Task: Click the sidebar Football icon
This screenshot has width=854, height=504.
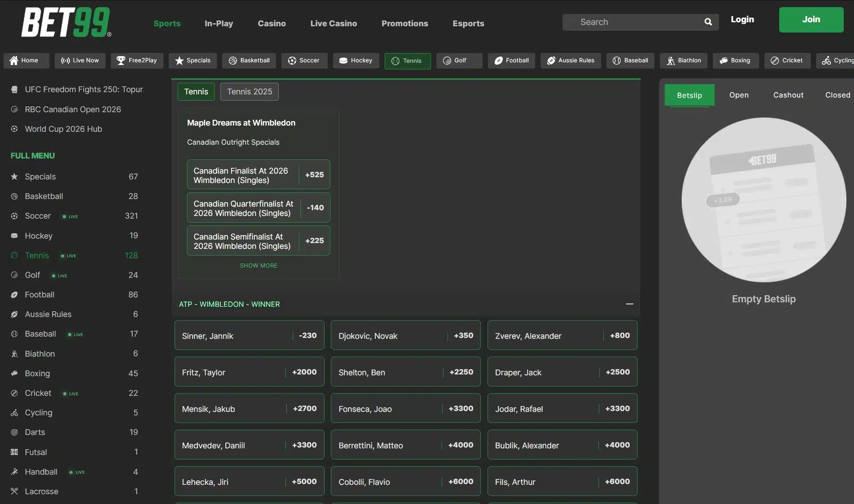Action: click(14, 295)
